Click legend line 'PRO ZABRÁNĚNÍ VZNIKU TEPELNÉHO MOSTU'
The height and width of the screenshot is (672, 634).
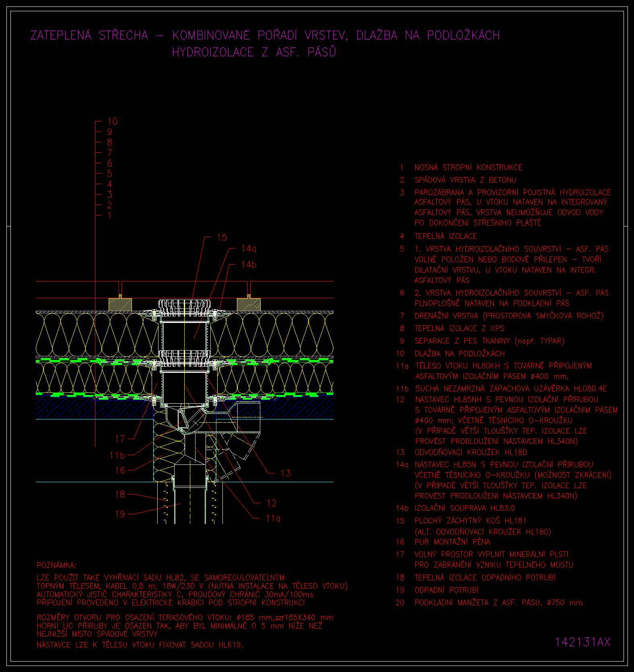pos(494,565)
